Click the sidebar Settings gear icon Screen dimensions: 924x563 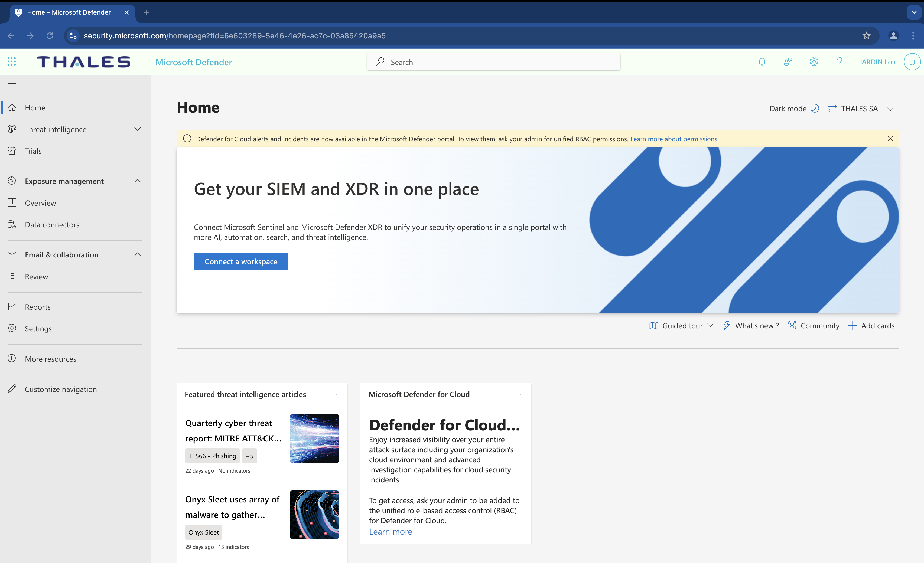click(12, 328)
